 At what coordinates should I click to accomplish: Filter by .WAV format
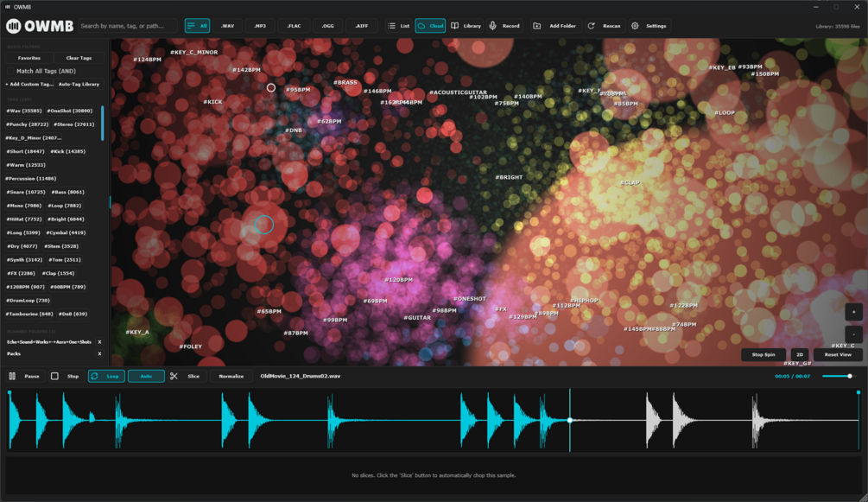[x=227, y=26]
